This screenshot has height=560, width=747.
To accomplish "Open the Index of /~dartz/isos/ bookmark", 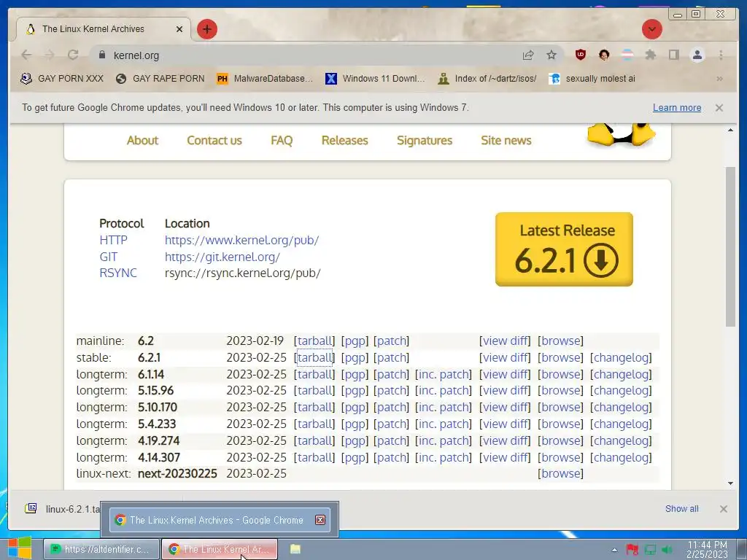I will pos(487,79).
